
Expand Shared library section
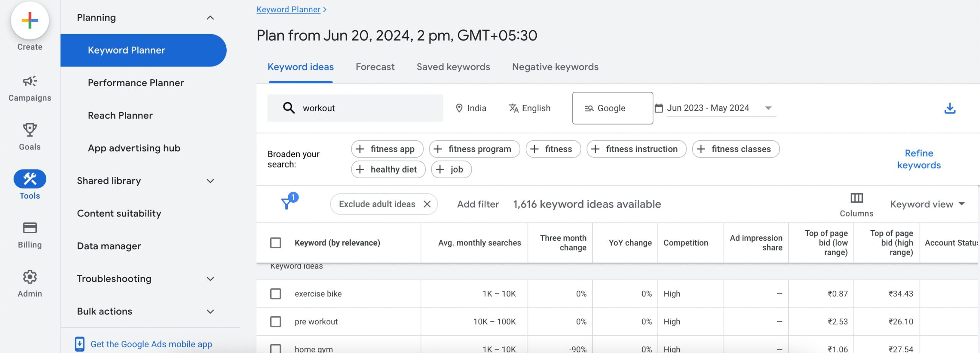tap(210, 181)
